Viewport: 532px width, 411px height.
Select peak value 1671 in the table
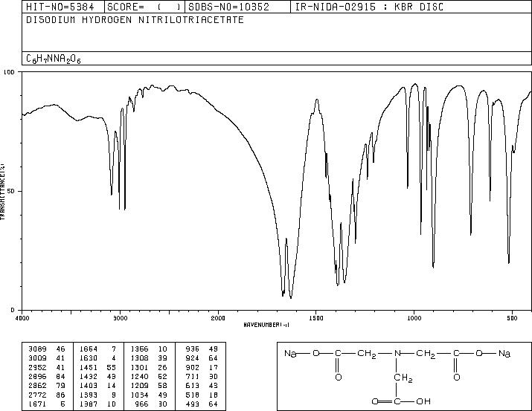pyautogui.click(x=37, y=404)
